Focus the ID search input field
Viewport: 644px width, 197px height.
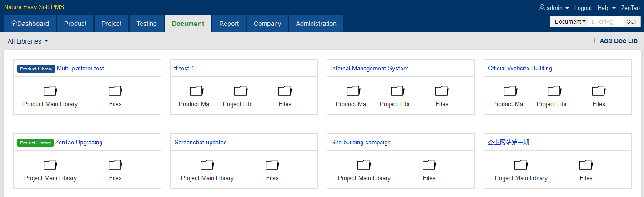coord(605,21)
